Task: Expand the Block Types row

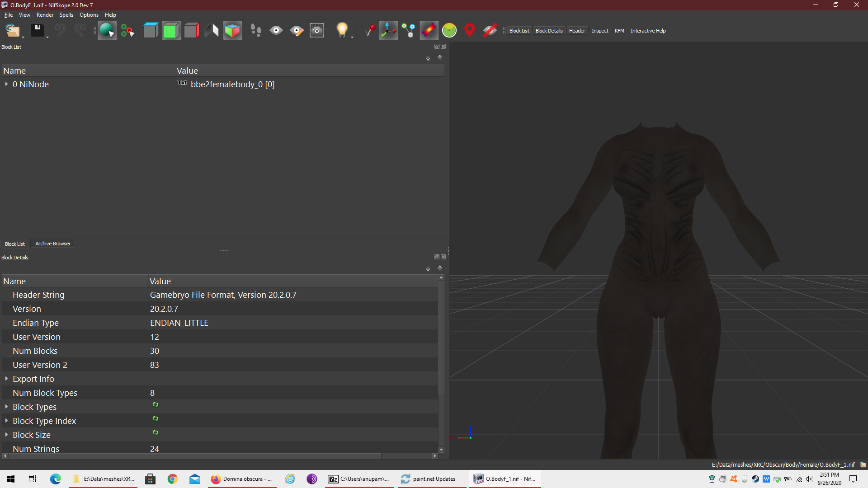Action: click(6, 407)
